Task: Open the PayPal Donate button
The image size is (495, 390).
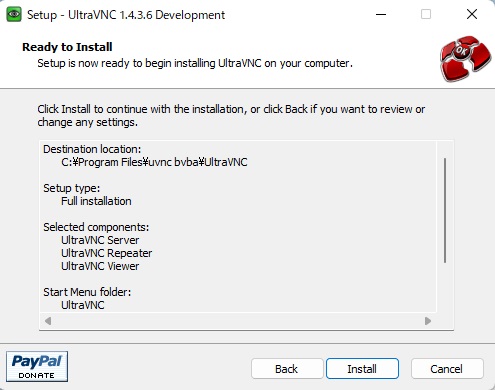Action: coord(37,366)
